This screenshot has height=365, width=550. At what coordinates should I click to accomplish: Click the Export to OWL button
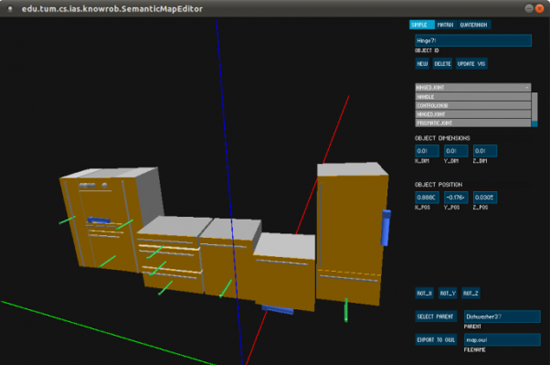coord(436,340)
